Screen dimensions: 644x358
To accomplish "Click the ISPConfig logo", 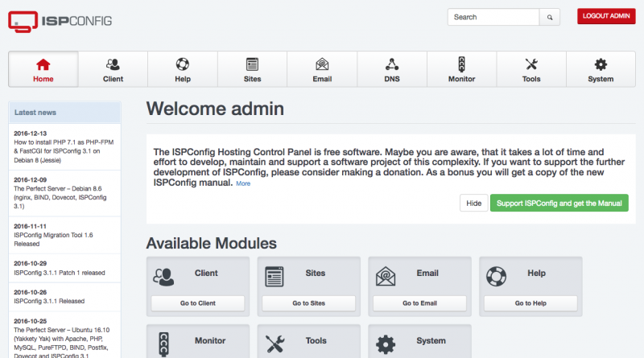I will pos(60,22).
